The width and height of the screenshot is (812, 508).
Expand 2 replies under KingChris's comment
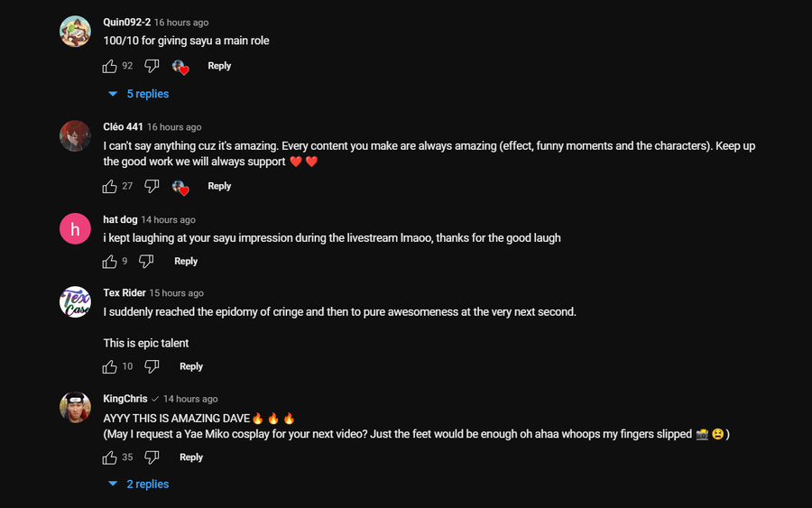(x=139, y=485)
